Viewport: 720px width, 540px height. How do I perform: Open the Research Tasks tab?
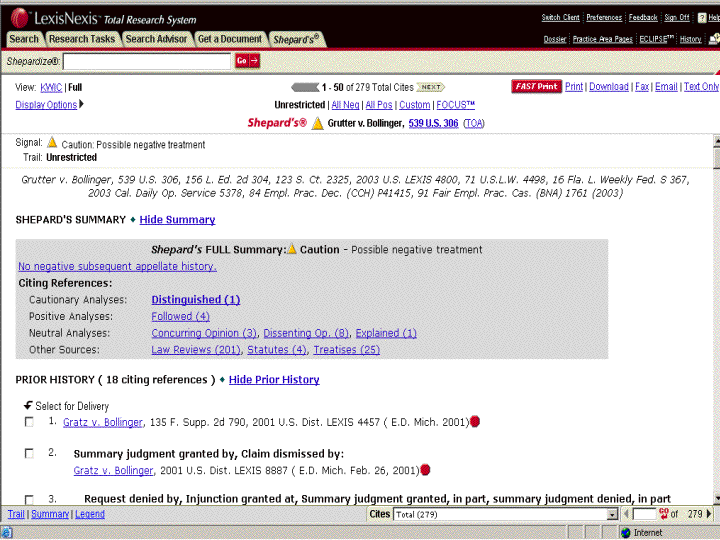coord(82,39)
